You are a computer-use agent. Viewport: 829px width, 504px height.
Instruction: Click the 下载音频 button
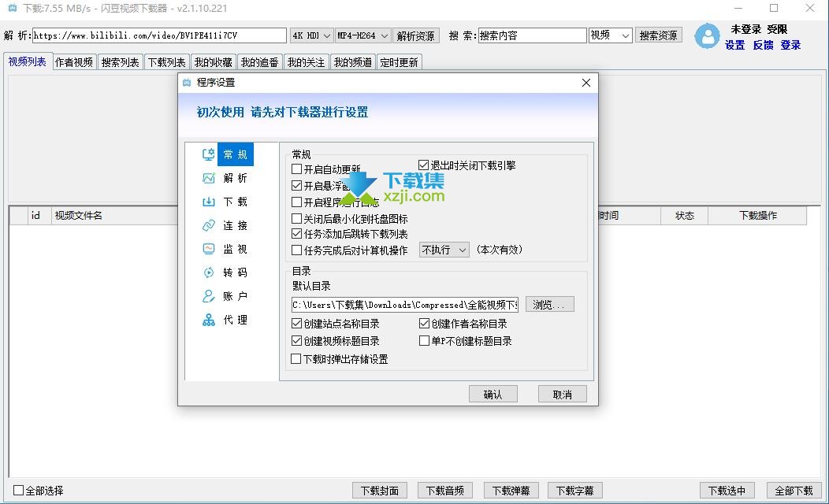click(x=445, y=491)
